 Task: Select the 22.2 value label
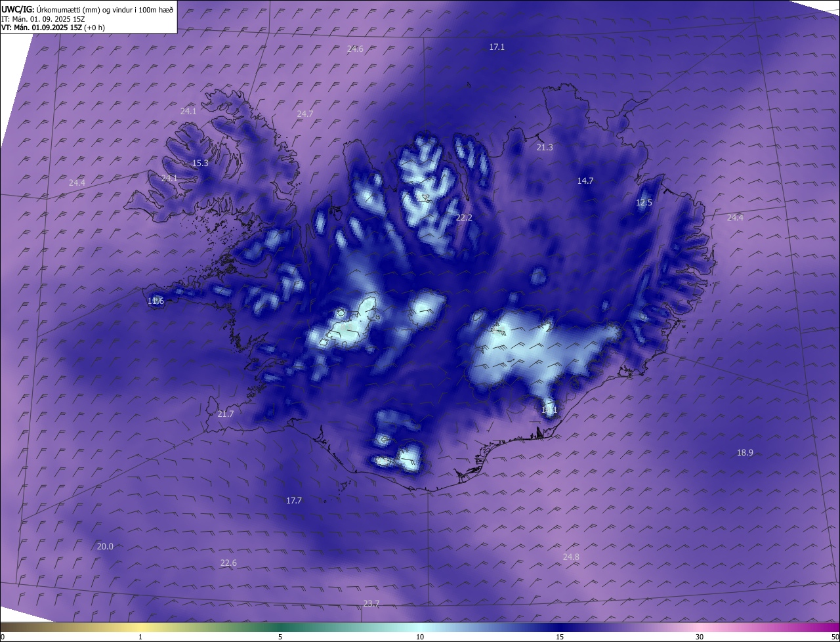[464, 217]
